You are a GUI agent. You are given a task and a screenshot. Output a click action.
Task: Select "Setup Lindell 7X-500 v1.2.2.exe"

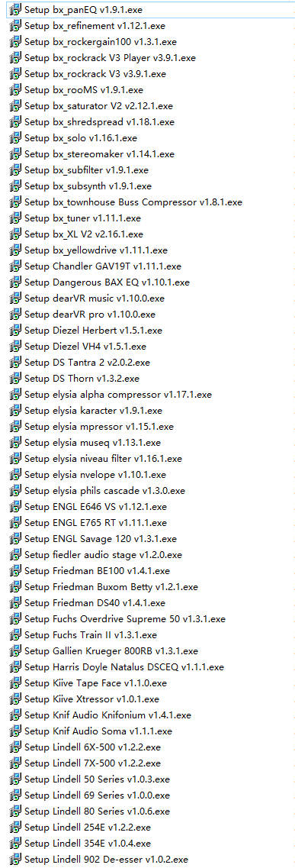[x=93, y=764]
